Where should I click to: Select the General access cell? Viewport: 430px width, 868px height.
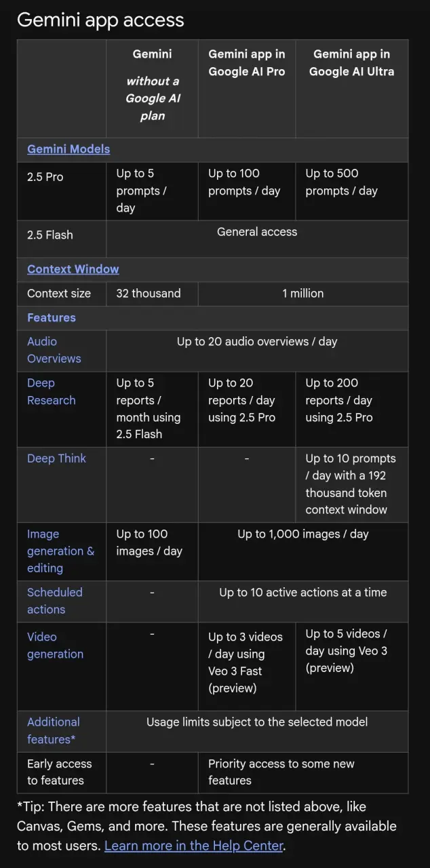257,232
